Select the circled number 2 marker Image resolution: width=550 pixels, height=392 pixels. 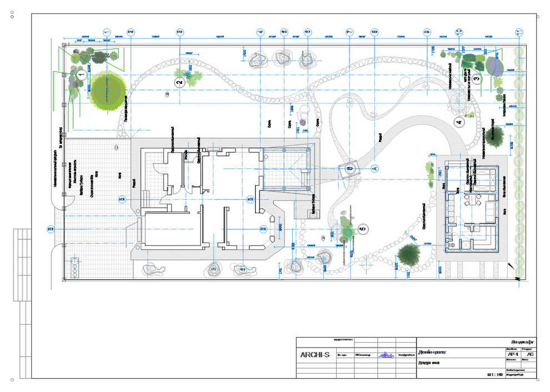pos(179,83)
